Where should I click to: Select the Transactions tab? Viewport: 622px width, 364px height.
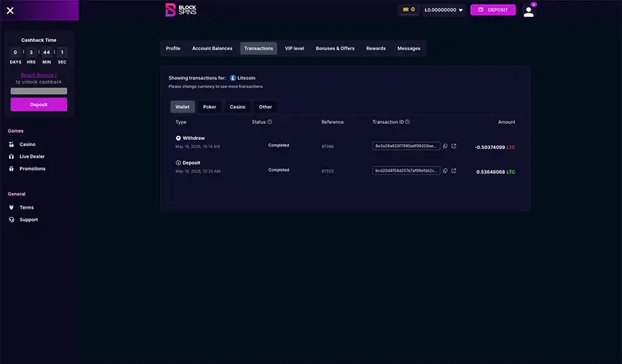coord(258,49)
